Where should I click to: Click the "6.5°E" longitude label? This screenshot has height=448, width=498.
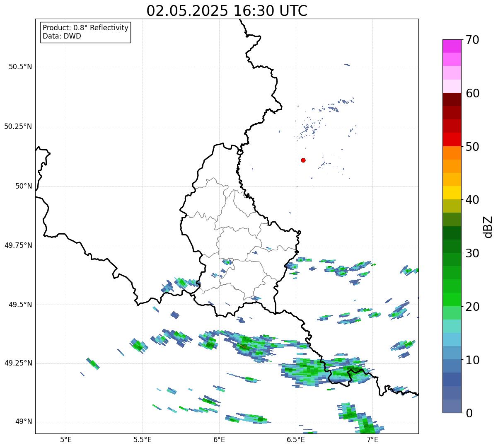point(296,439)
